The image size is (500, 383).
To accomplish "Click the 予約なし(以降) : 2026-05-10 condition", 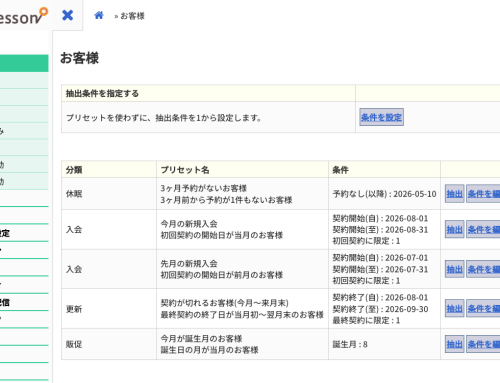I will 384,194.
